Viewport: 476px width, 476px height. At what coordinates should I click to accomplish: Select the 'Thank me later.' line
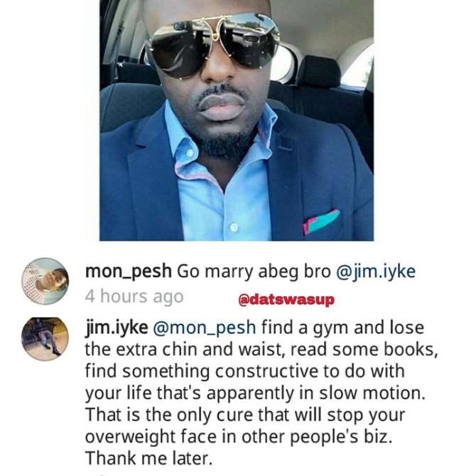148,458
